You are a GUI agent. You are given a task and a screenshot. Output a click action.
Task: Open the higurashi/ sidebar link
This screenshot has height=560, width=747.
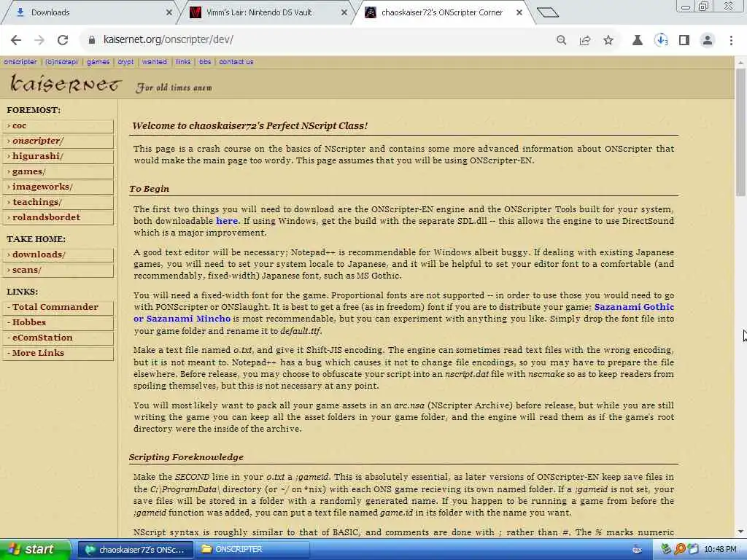58,156
